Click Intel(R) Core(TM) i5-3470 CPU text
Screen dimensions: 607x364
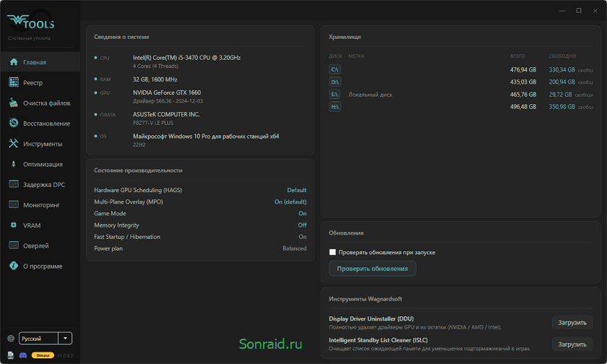(x=186, y=58)
